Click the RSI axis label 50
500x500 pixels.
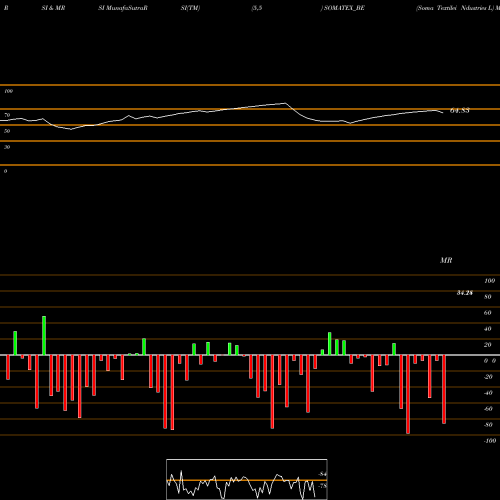pos(7,131)
